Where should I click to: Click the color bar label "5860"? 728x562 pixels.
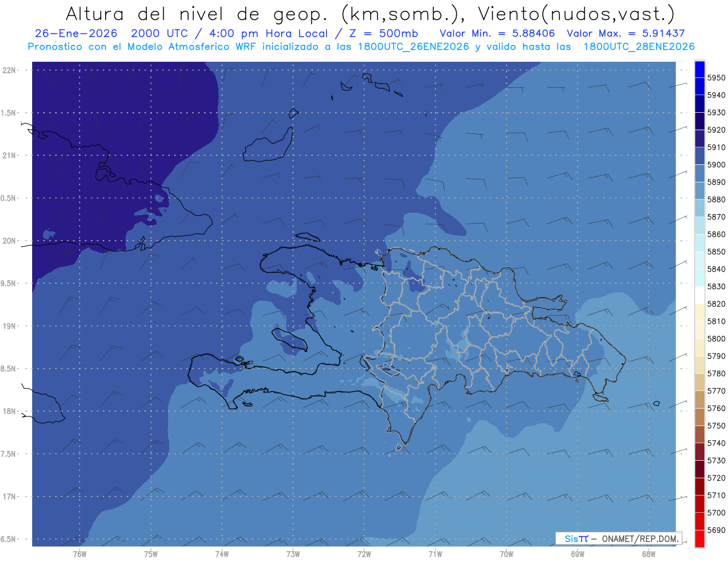tap(716, 234)
